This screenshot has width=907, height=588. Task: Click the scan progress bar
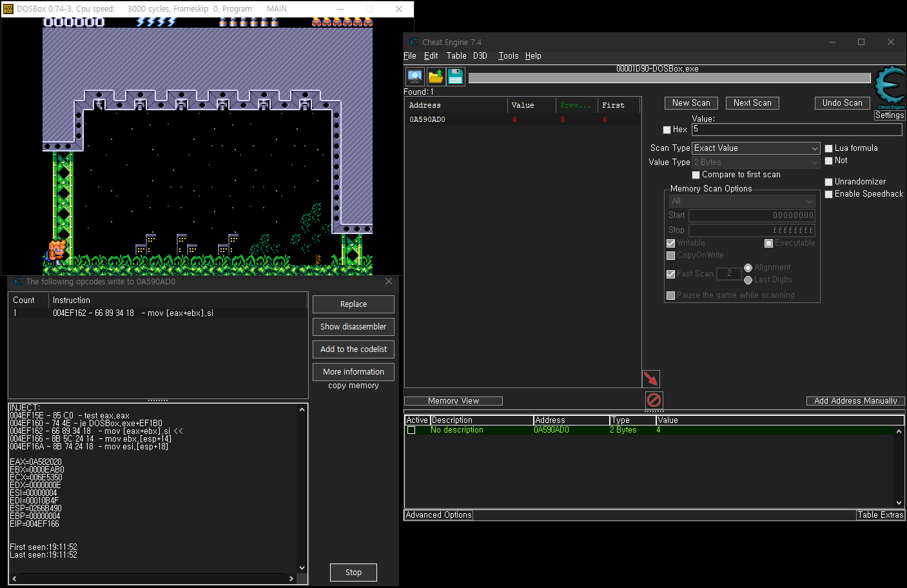coord(669,78)
